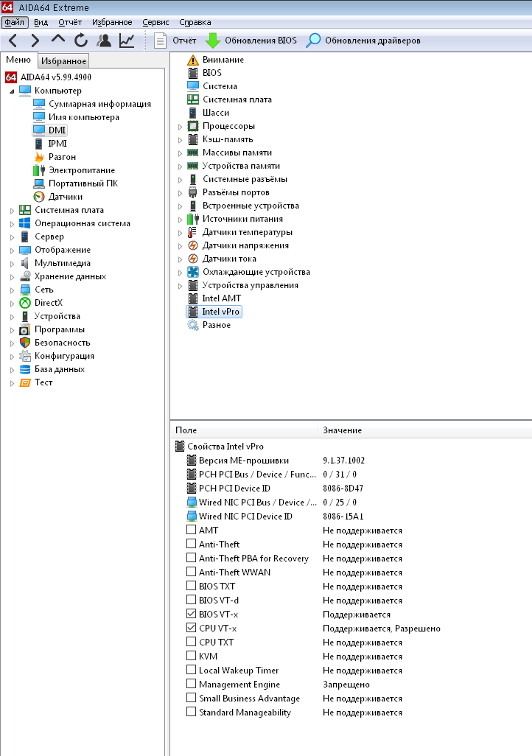Screen dimensions: 532x756
Task: Click the Up level arrow icon
Action: (x=58, y=39)
